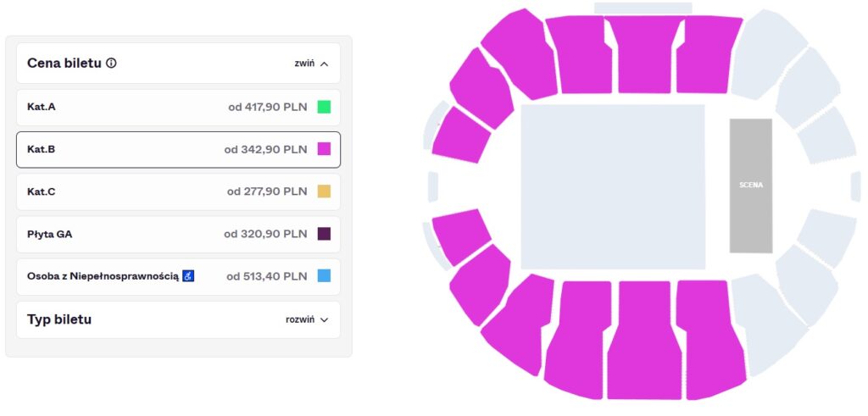Deselect the highlighted Kat.B category row
This screenshot has width=868, height=416.
coord(178,150)
